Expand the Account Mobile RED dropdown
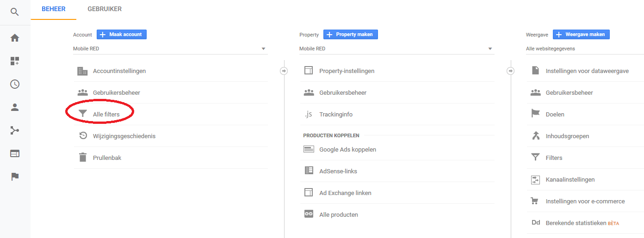This screenshot has height=238, width=644. 170,49
